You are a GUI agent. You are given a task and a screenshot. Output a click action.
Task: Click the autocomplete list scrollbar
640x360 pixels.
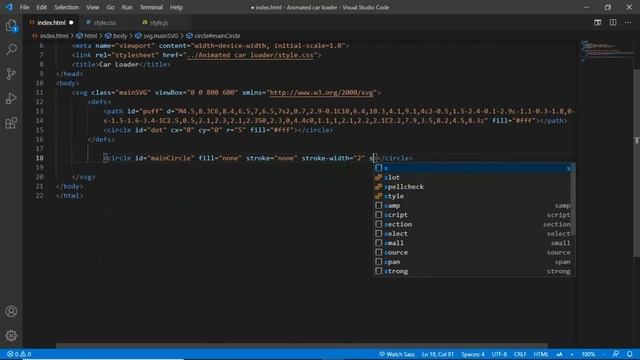(573, 199)
